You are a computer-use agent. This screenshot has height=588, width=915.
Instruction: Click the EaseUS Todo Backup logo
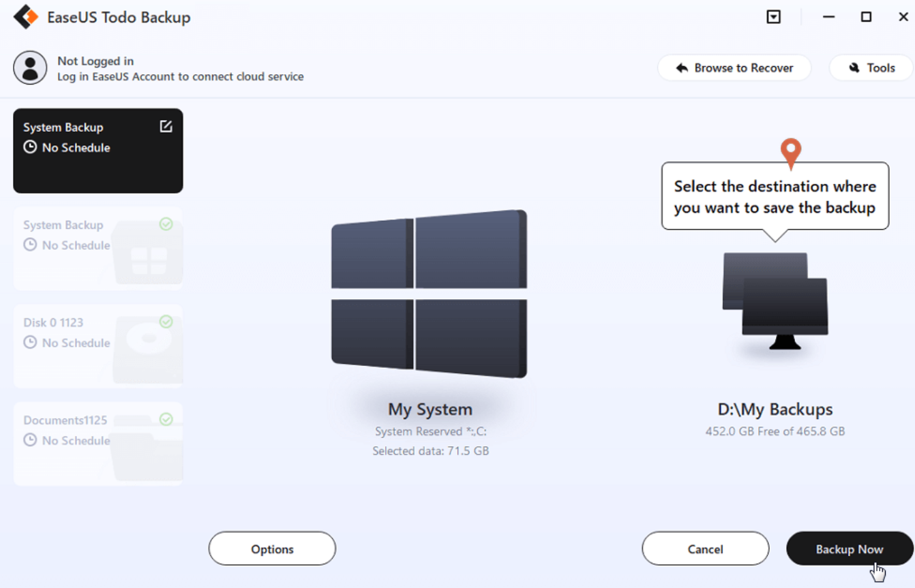[25, 16]
